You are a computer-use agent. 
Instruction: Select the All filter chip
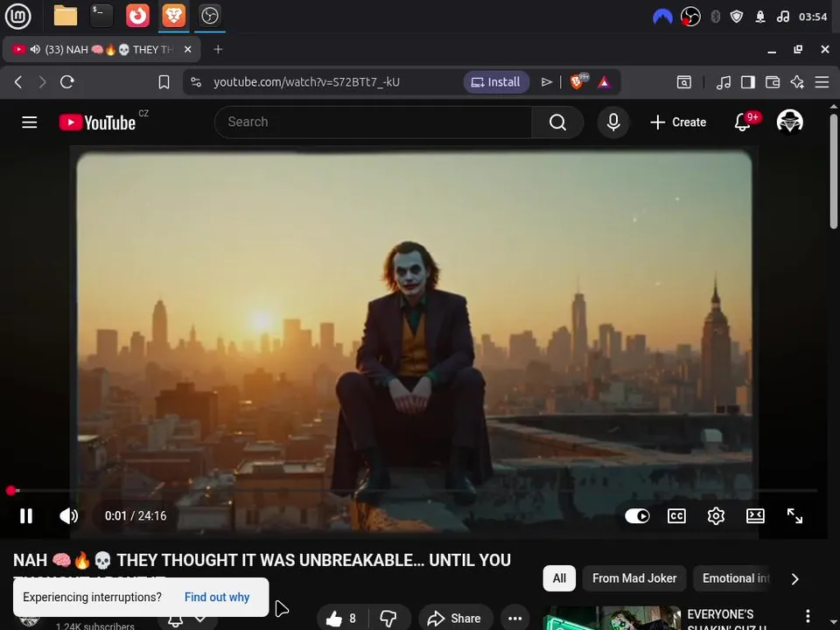pos(559,578)
